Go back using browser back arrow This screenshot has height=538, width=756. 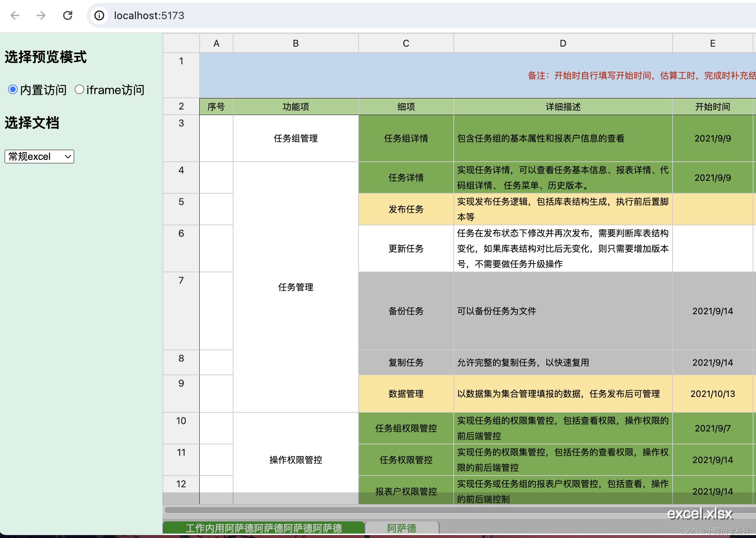15,15
